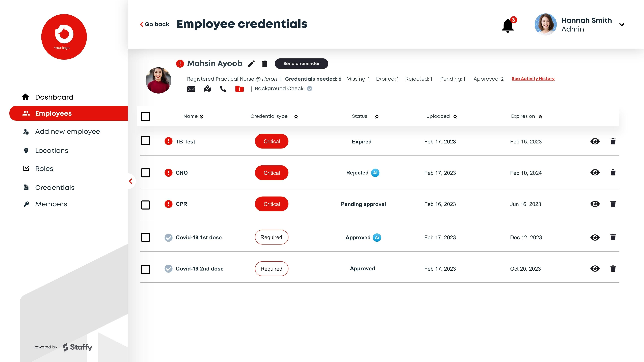Open the red alert folder icon
The image size is (644, 362).
pyautogui.click(x=239, y=89)
